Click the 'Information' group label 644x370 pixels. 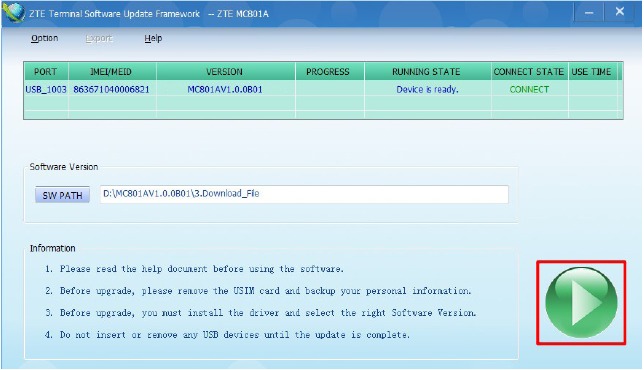point(53,248)
